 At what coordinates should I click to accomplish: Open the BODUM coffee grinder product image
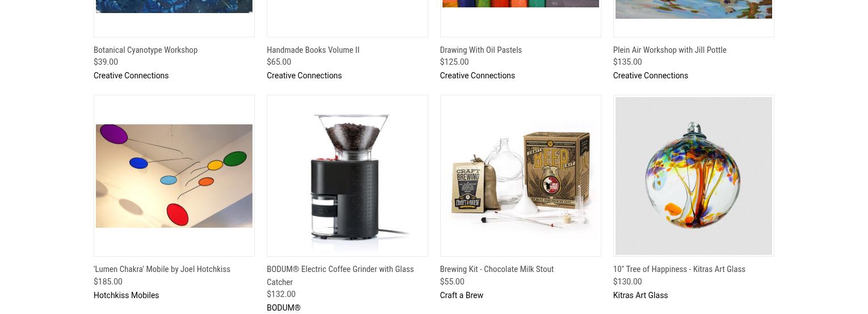click(x=347, y=176)
